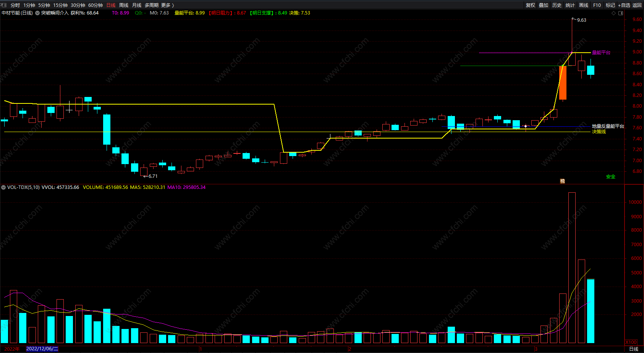The width and height of the screenshot is (644, 353).
Task: Click the VVOL: 457335.66 value
Action: coord(60,187)
